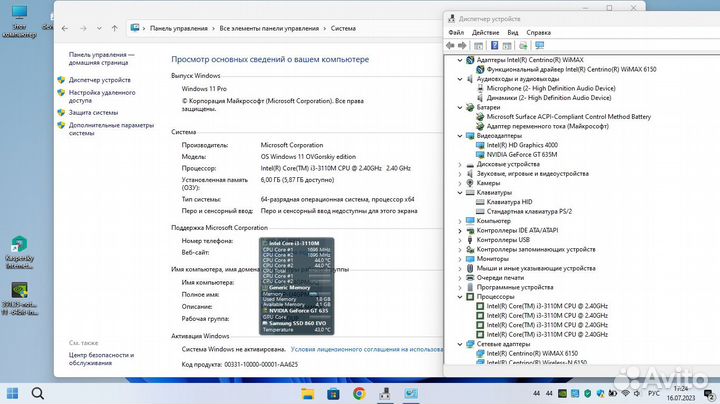This screenshot has width=720, height=404.
Task: Collapse Адаптеры Intel Centrino WiMAX node
Action: [460, 60]
